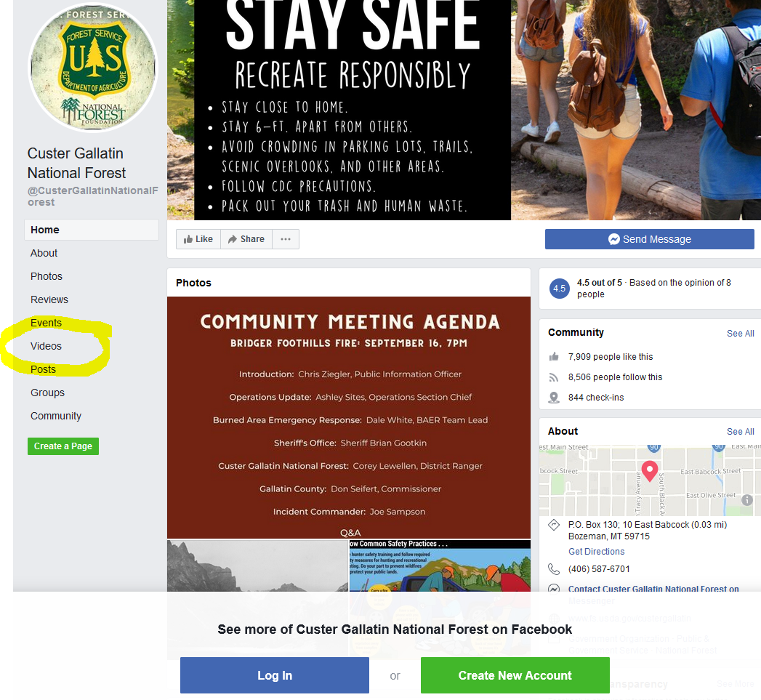Viewport: 761px width, 700px height.
Task: Click the check-ins location icon
Action: click(553, 398)
